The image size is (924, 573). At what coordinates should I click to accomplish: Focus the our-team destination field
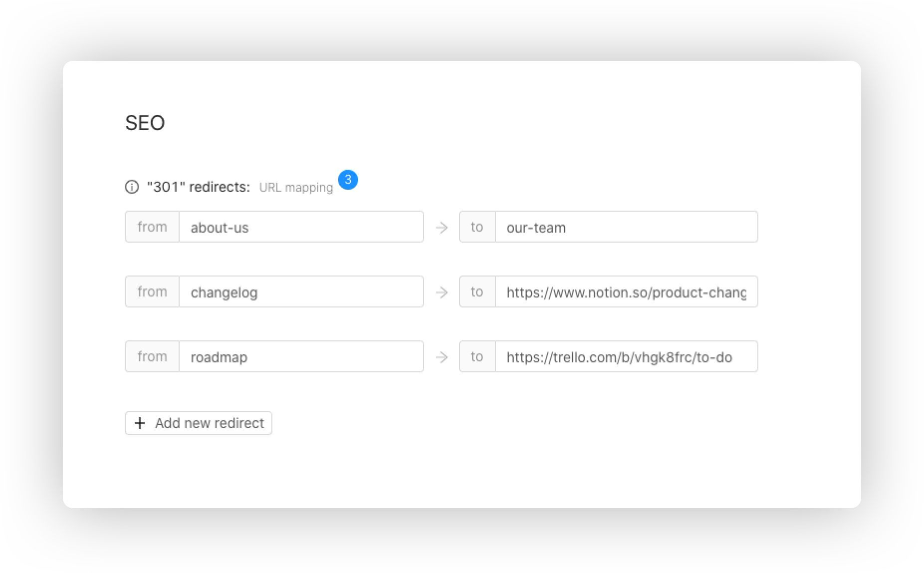pos(626,228)
